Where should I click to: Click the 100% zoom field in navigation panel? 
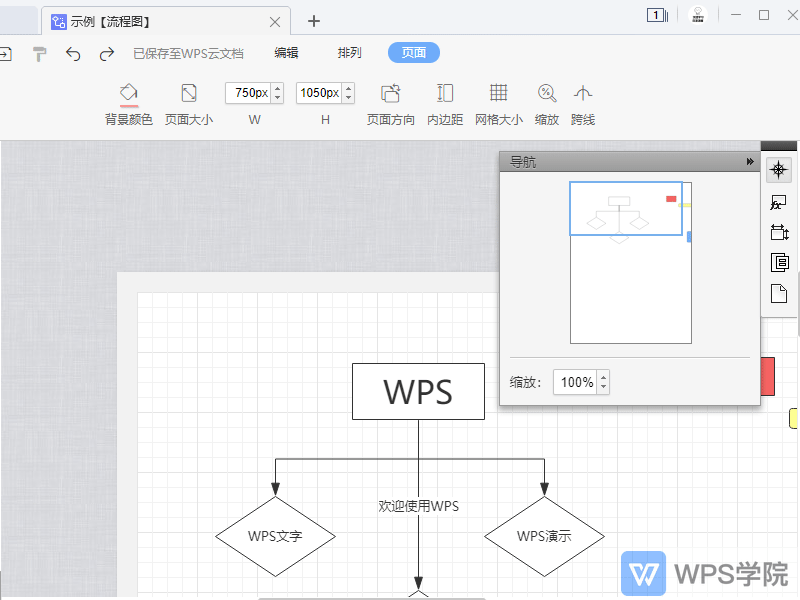576,382
